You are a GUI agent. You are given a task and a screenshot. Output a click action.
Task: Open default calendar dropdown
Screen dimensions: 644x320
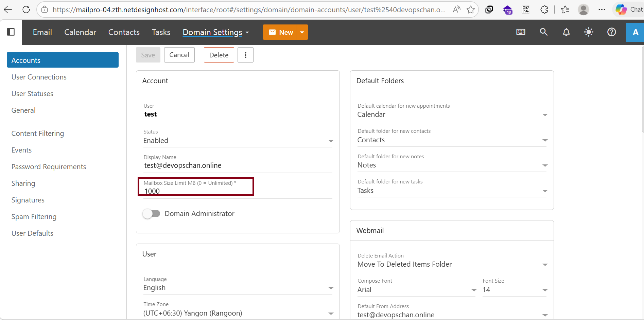[x=452, y=114]
